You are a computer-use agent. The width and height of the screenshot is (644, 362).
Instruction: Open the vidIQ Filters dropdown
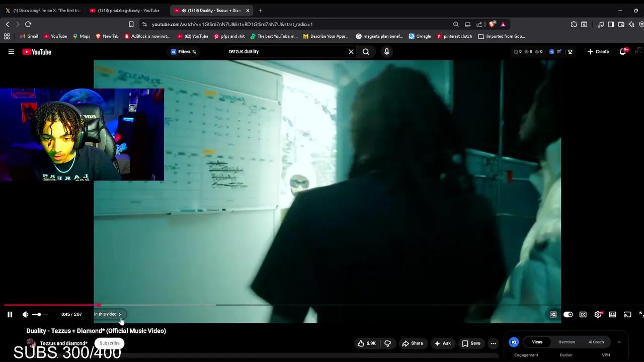[184, 51]
